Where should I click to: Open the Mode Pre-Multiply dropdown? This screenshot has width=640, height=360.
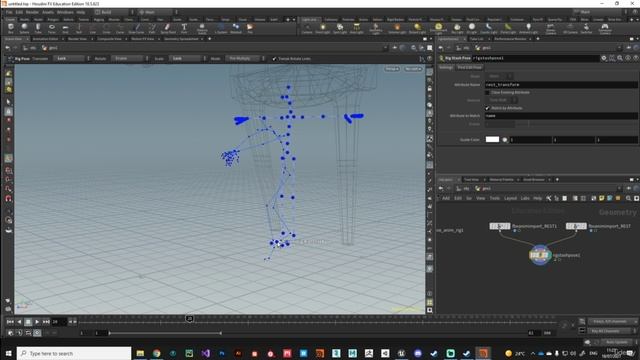tap(244, 59)
